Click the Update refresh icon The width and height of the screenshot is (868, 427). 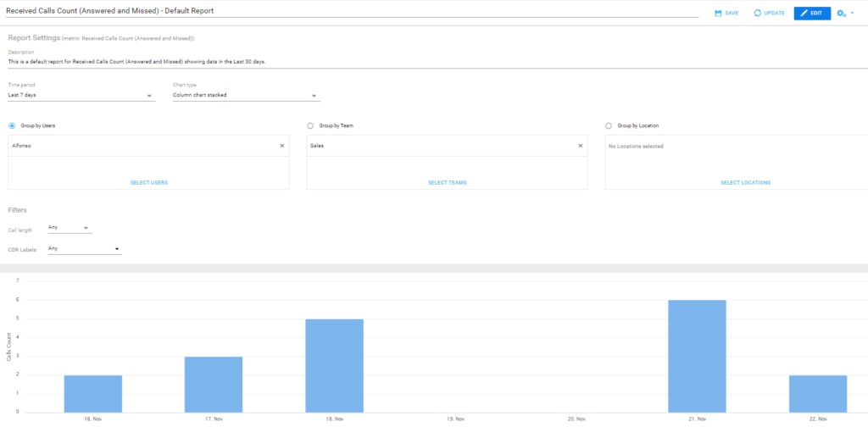tap(758, 13)
